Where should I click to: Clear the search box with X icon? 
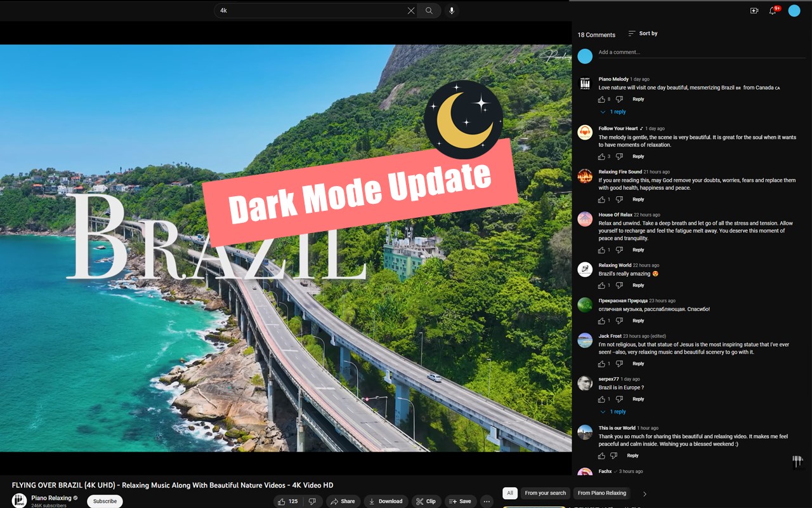(411, 11)
